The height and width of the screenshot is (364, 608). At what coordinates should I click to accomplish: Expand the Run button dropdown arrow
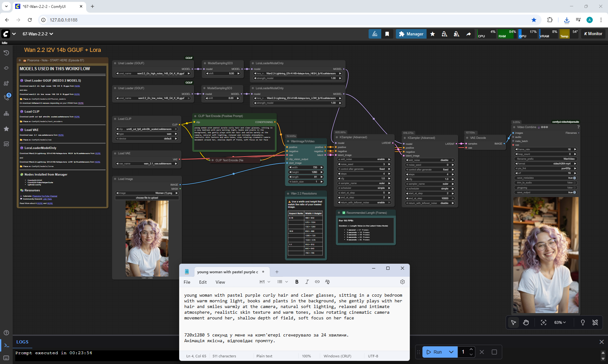[x=451, y=352]
